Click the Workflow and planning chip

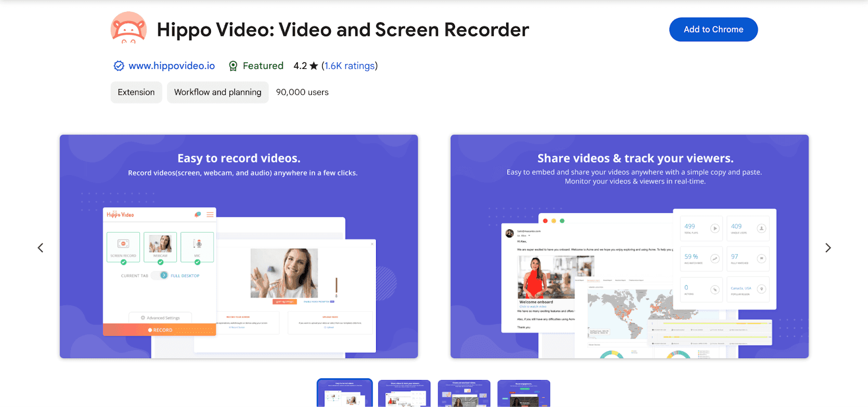pyautogui.click(x=218, y=92)
